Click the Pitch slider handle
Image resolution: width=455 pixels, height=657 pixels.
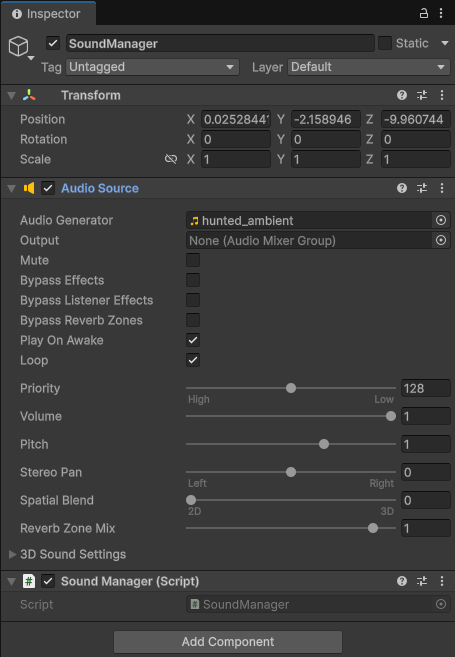point(323,444)
